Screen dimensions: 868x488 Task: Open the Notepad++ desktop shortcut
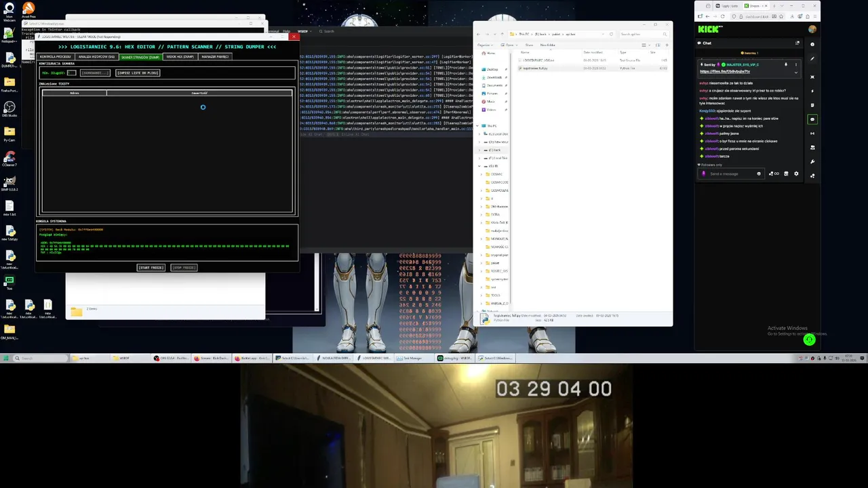tap(9, 35)
